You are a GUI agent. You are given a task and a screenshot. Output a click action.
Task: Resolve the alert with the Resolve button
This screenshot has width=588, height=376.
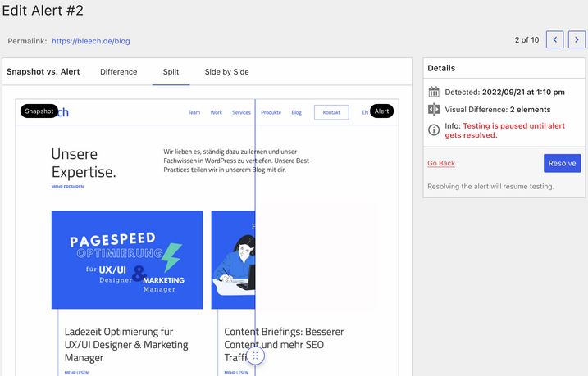562,163
